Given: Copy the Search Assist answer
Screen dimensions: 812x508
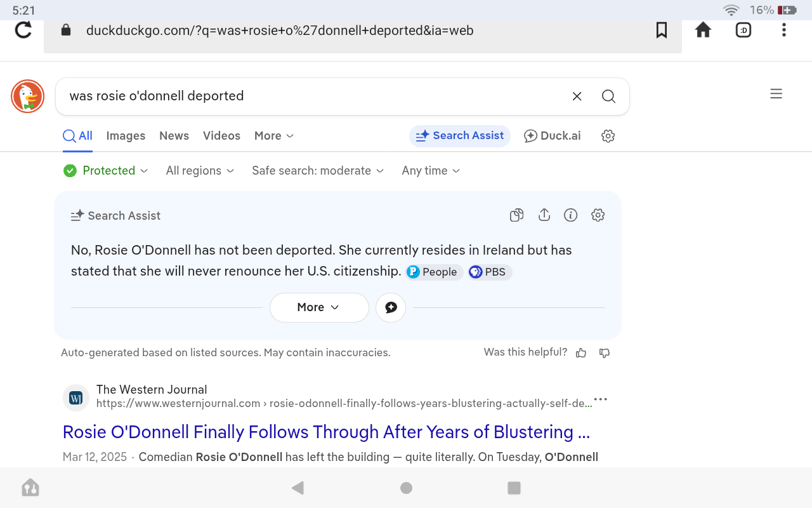Looking at the screenshot, I should pyautogui.click(x=516, y=215).
